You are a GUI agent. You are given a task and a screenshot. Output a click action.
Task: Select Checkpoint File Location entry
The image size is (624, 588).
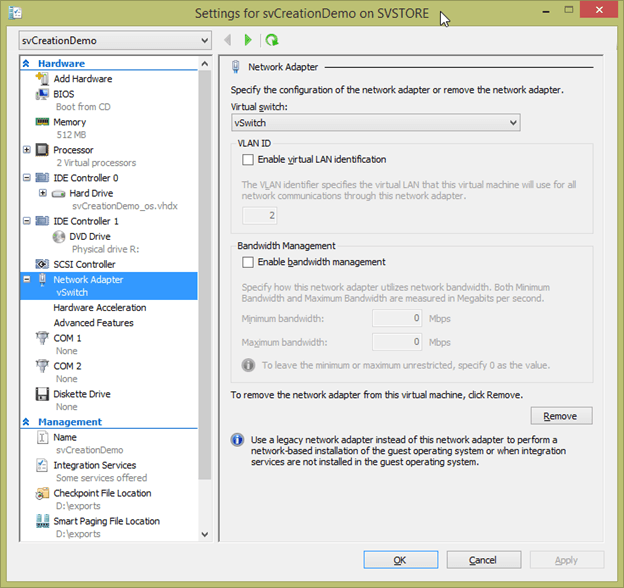[x=102, y=493]
